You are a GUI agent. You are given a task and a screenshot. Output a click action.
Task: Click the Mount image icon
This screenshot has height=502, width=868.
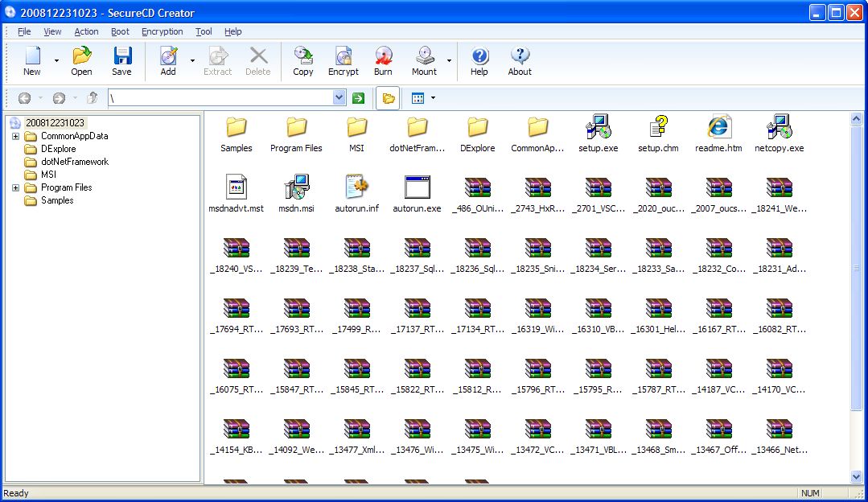click(424, 61)
